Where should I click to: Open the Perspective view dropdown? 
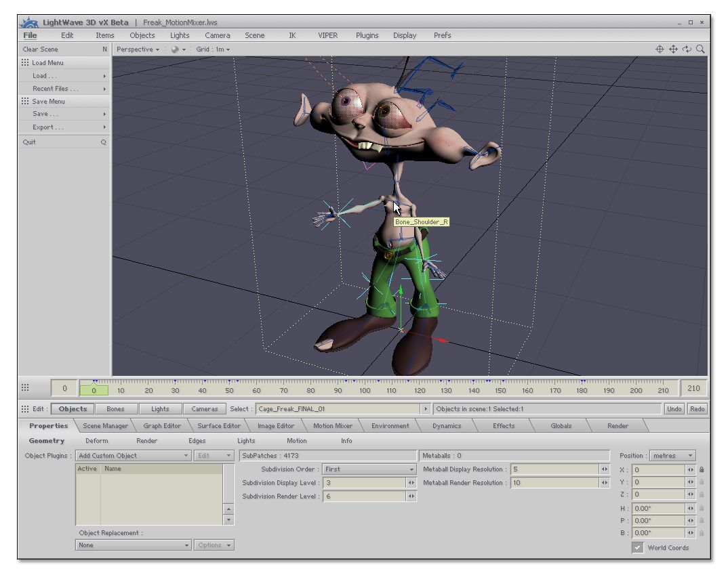tap(138, 49)
